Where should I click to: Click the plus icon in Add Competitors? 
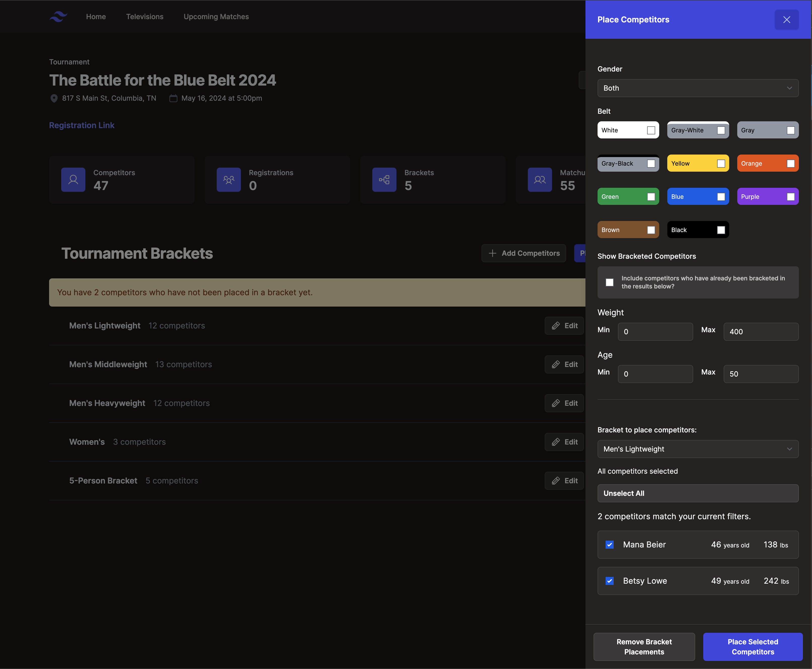493,253
